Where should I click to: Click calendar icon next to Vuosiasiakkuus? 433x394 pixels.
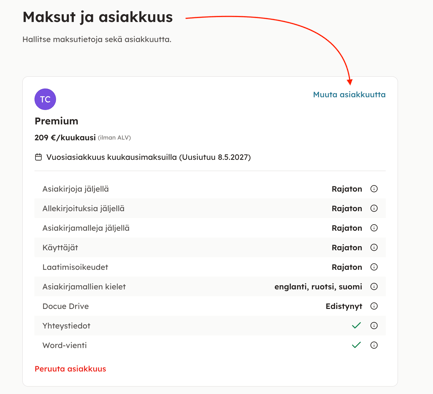38,157
